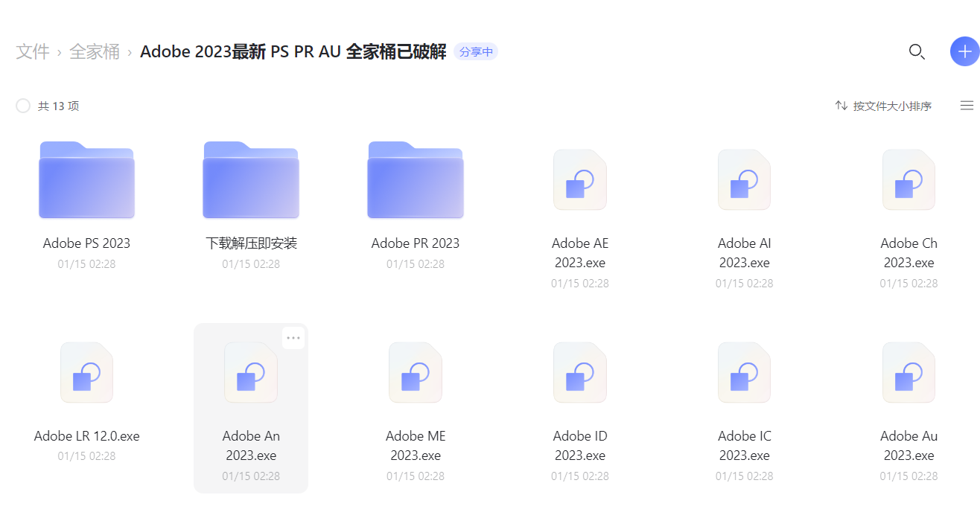Select the Adobe An 2023.exe file icon
The height and width of the screenshot is (521, 980).
[x=251, y=373]
